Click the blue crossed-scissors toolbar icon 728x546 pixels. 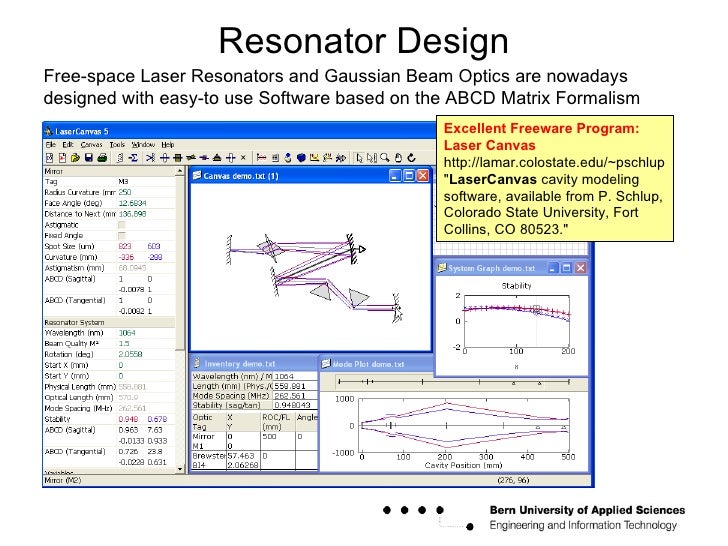tap(150, 158)
